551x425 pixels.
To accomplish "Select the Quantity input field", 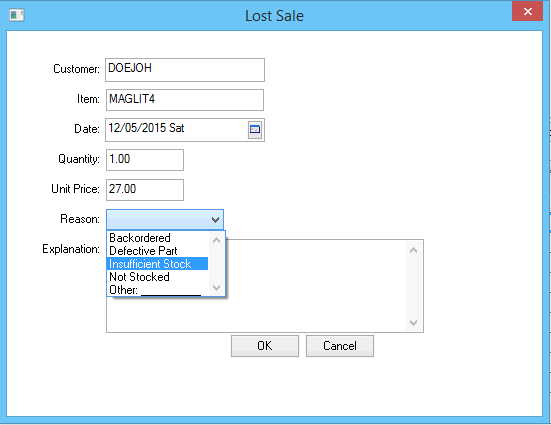I will pos(145,160).
